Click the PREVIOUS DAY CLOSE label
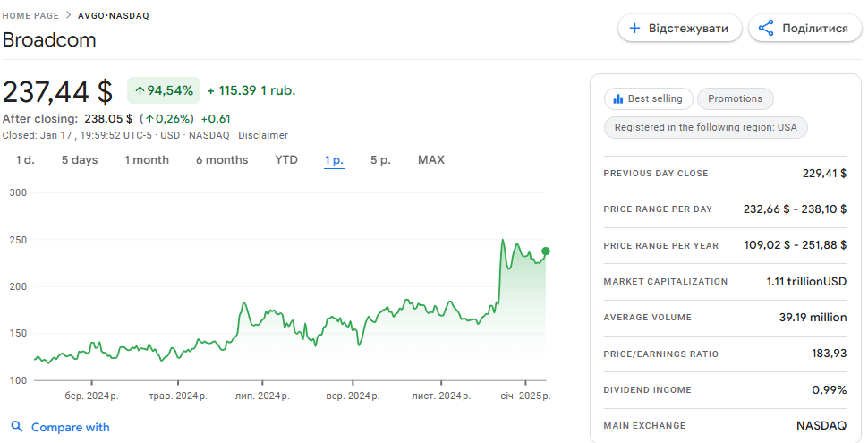The width and height of the screenshot is (868, 443). (656, 174)
